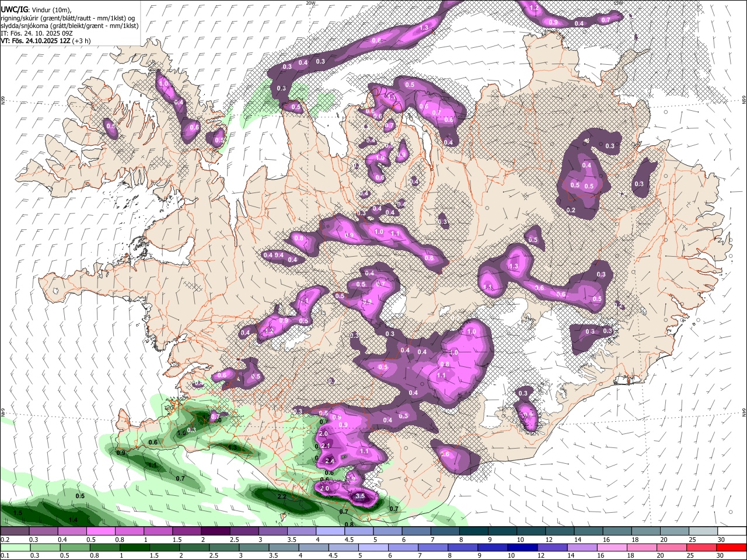The height and width of the screenshot is (560, 747).
Task: Pick the lavender 4 snow legend swatch
Action: [330, 531]
